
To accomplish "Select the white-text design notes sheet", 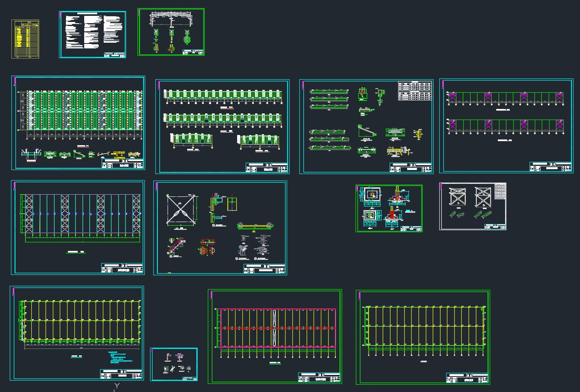I will click(92, 35).
